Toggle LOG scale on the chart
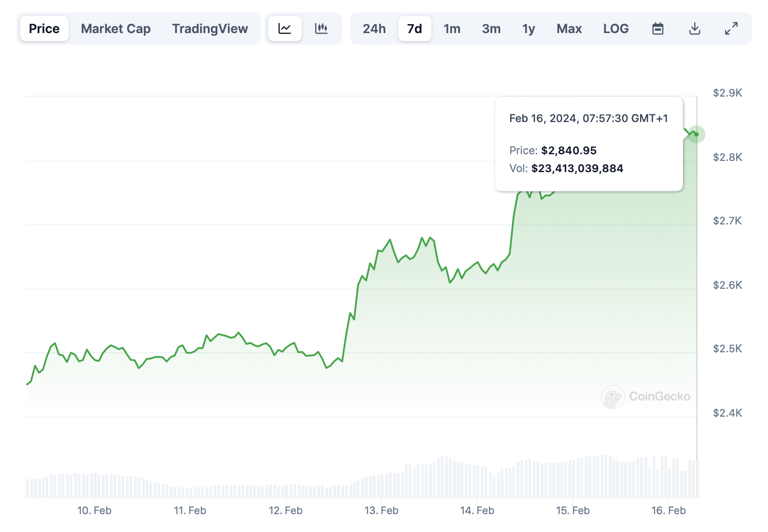 (x=616, y=29)
